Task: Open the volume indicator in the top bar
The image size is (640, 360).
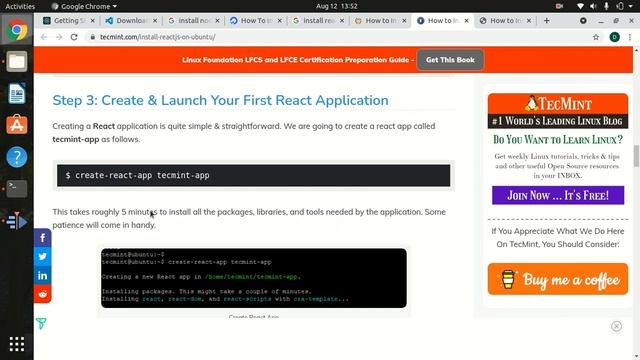Action: tap(593, 6)
